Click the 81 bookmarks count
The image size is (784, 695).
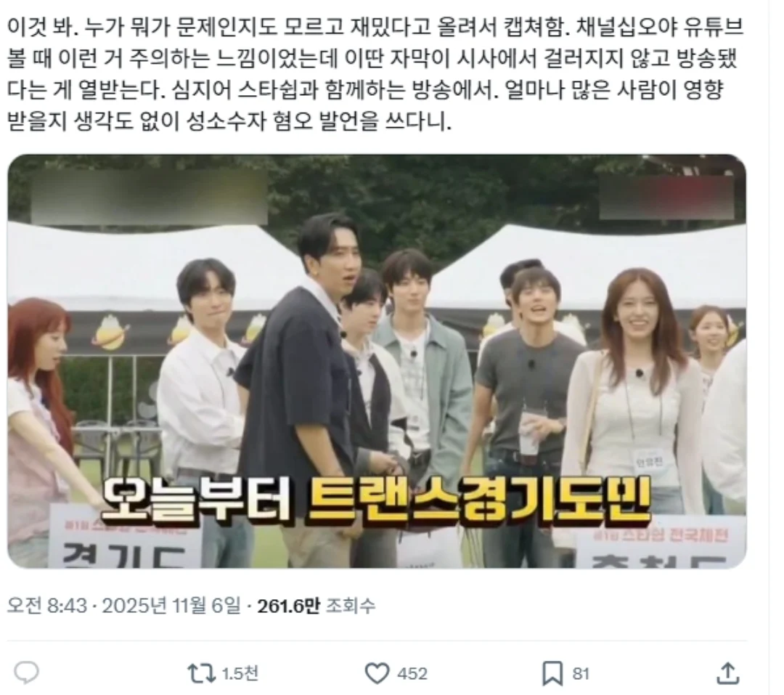pyautogui.click(x=581, y=673)
